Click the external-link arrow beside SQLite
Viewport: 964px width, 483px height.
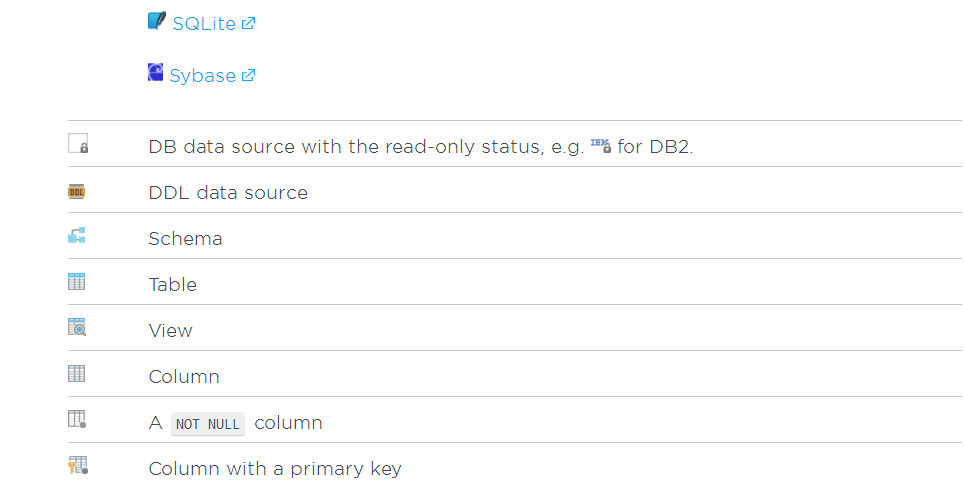(249, 23)
